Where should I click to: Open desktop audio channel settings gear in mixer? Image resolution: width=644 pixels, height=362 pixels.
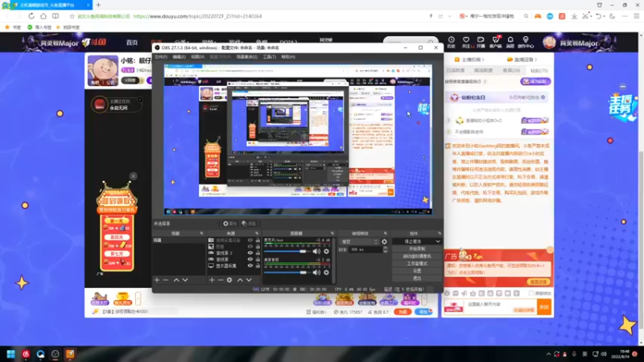[x=326, y=272]
